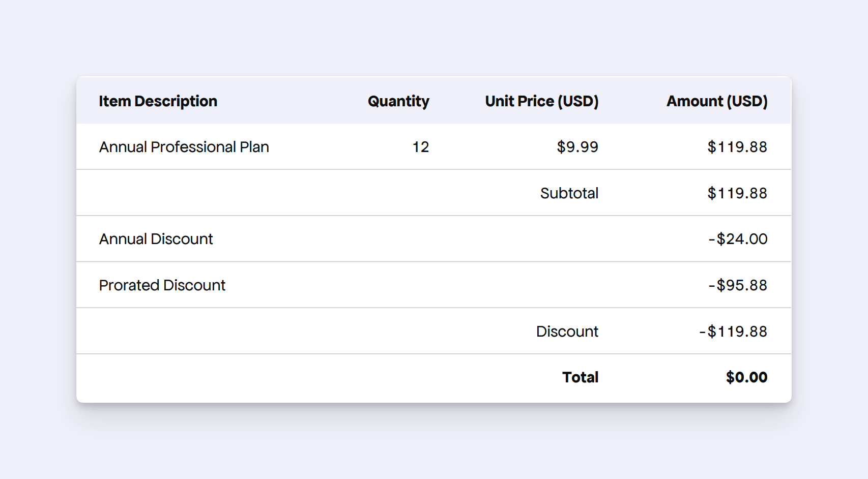The image size is (868, 479).
Task: Click the bold Total label
Action: pyautogui.click(x=580, y=377)
